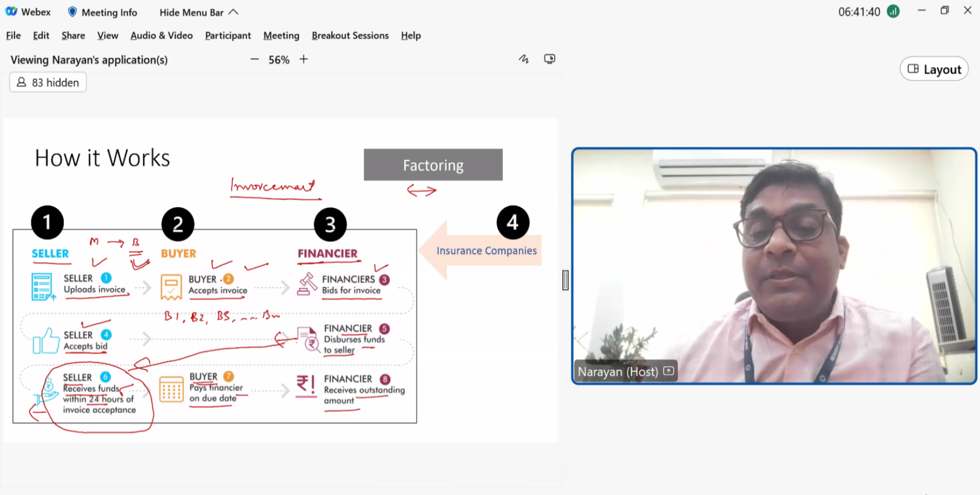
Task: Click the icon beside Narayan (Host) label
Action: (x=668, y=371)
